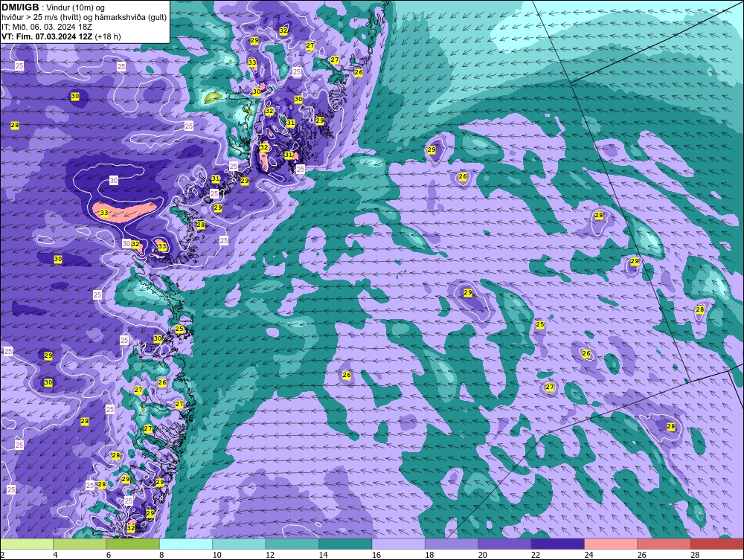
Task: Click the 'VT: Fim. 07.03.2024 12Z' valid time
Action: point(48,36)
